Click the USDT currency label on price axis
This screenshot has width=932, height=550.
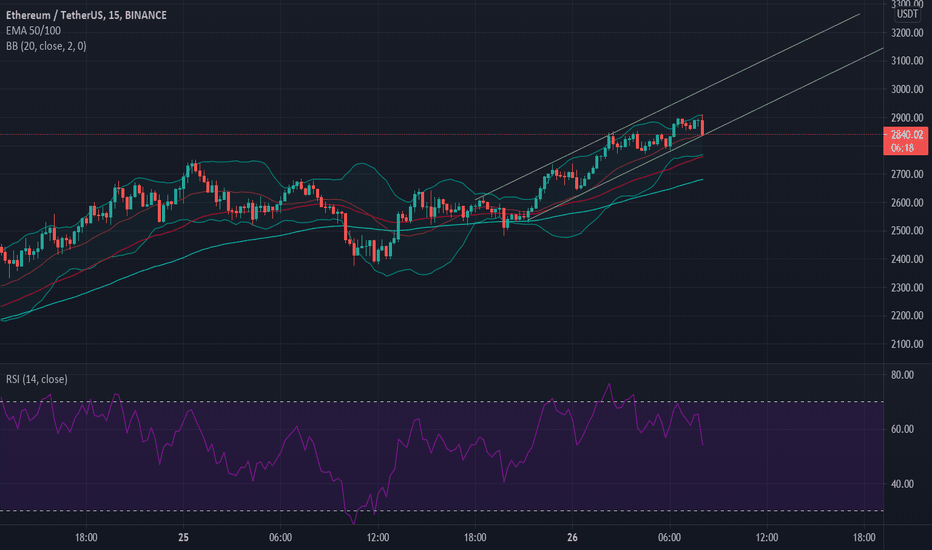coord(907,14)
